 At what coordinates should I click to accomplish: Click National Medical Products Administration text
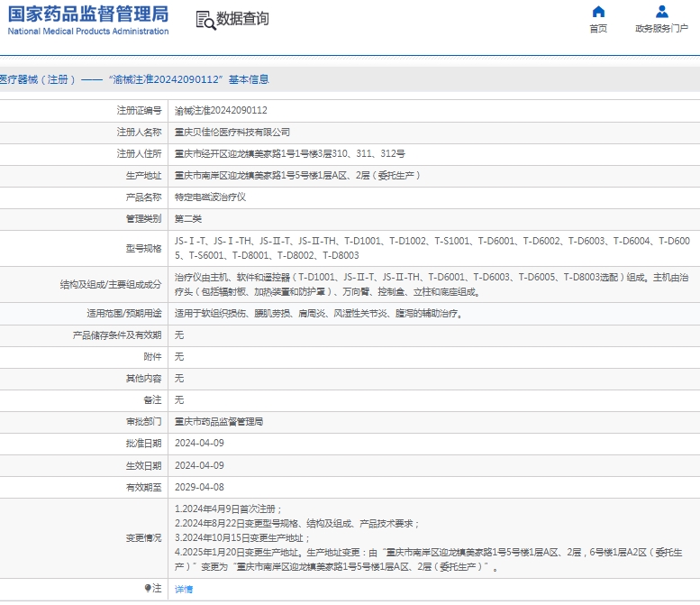pyautogui.click(x=88, y=32)
